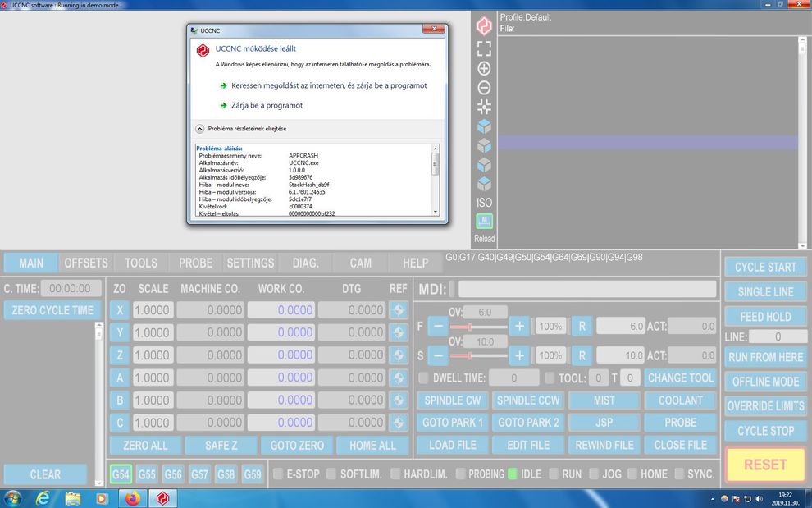Toggle the TOOL checkbox

pos(550,378)
